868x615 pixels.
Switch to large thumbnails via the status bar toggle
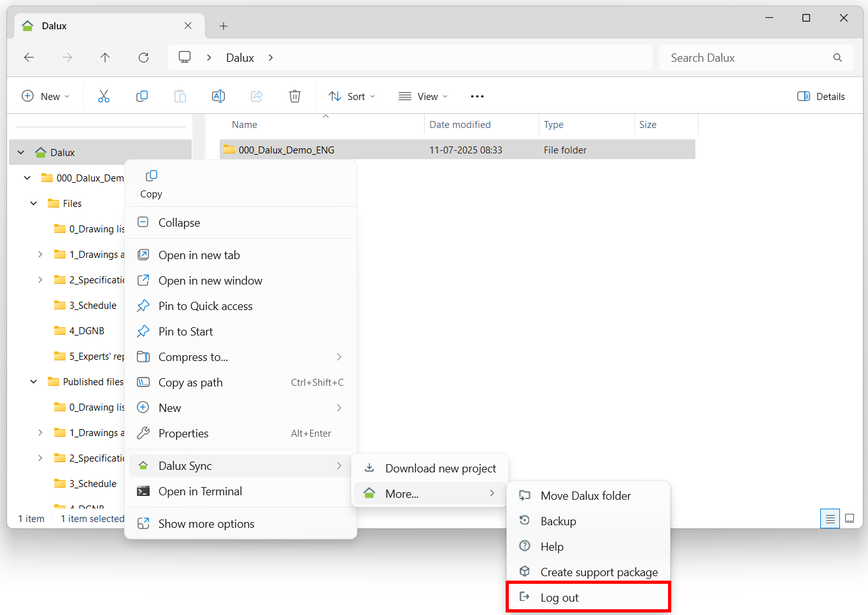[850, 518]
